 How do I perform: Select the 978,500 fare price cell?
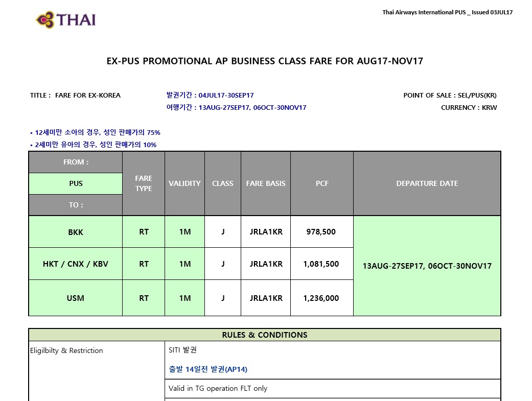point(321,232)
